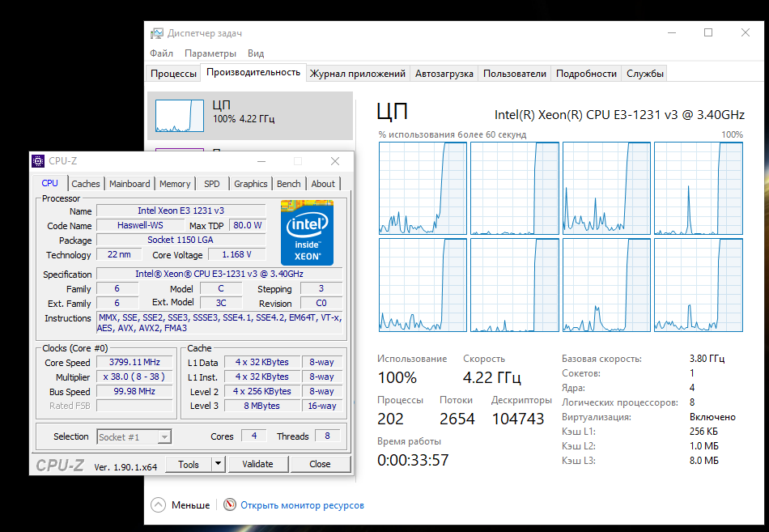Screen dimensions: 769x532
Task: Click the Multiplier value x 38.0
Action: 134,377
